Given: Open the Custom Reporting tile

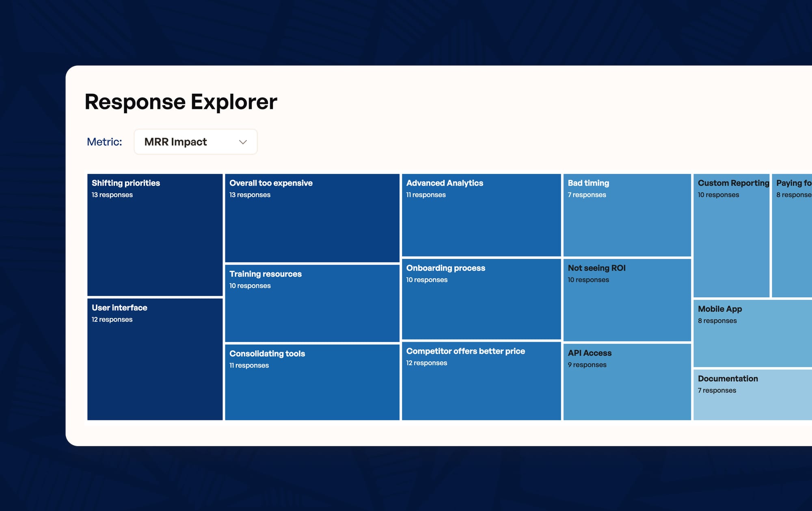Looking at the screenshot, I should (731, 236).
